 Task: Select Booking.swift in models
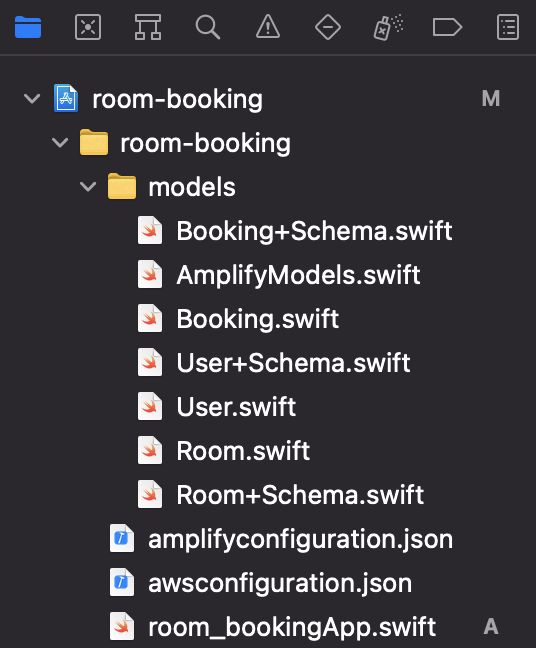point(257,319)
